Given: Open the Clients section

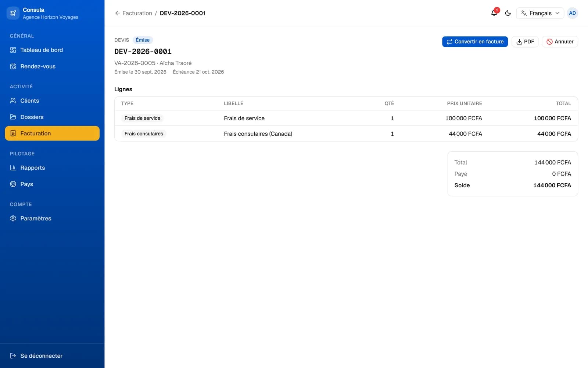Looking at the screenshot, I should tap(52, 101).
